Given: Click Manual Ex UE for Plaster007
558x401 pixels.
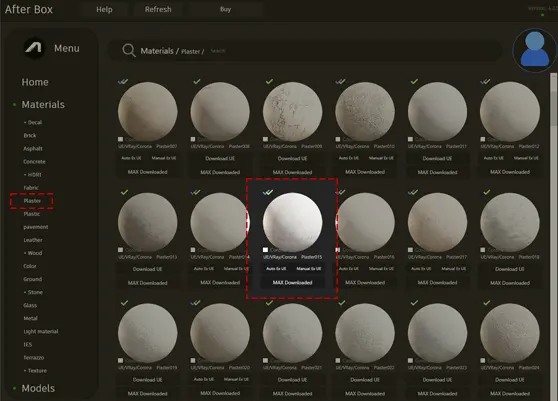Looking at the screenshot, I should 164,158.
